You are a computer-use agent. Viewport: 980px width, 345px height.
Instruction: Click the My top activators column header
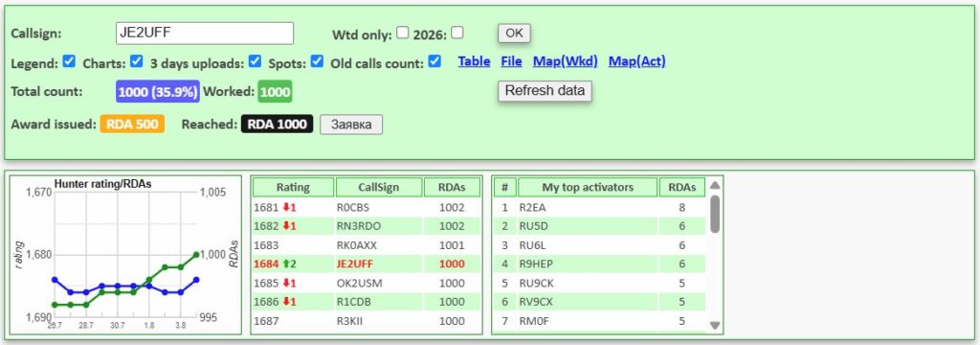click(588, 187)
